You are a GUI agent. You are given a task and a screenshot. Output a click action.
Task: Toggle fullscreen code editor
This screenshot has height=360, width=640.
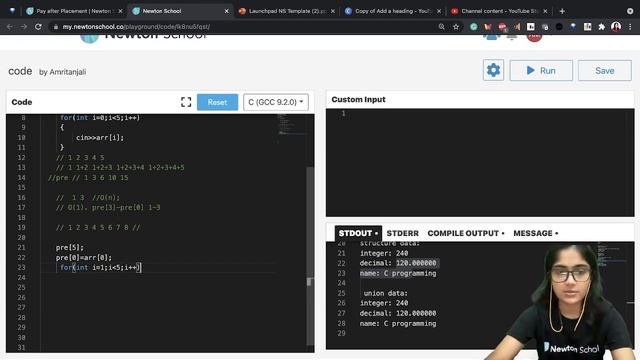click(x=186, y=102)
